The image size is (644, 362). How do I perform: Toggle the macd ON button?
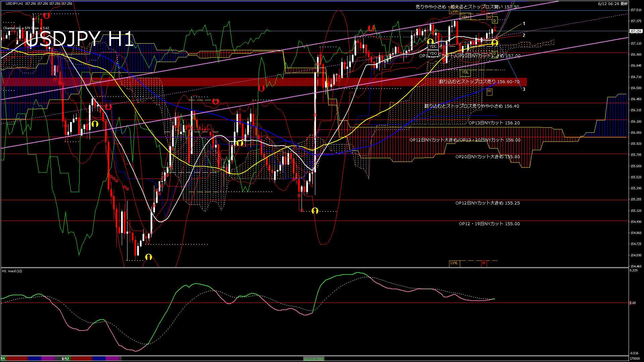[x=313, y=359]
